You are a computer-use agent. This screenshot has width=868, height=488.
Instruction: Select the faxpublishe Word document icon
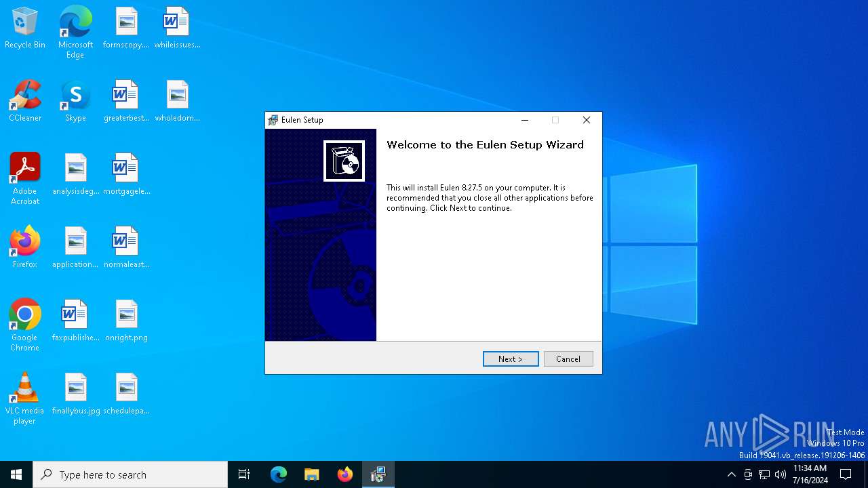[x=75, y=321]
